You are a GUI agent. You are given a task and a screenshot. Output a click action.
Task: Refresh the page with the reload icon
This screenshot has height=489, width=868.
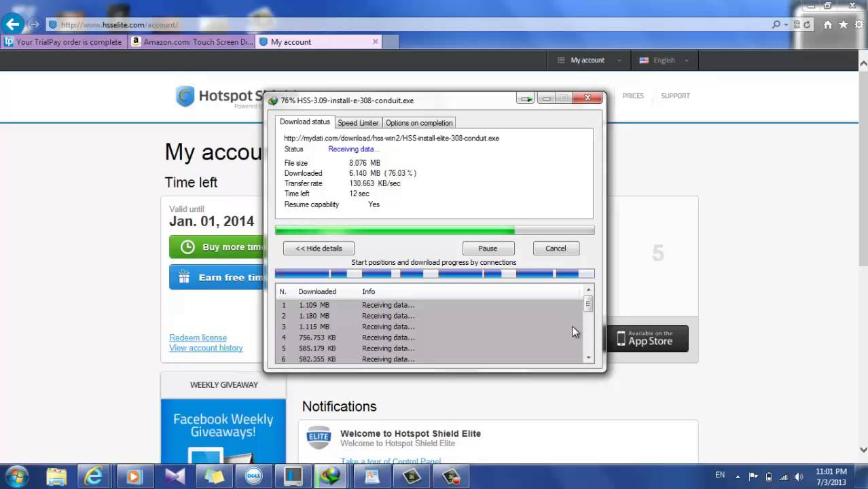click(807, 24)
